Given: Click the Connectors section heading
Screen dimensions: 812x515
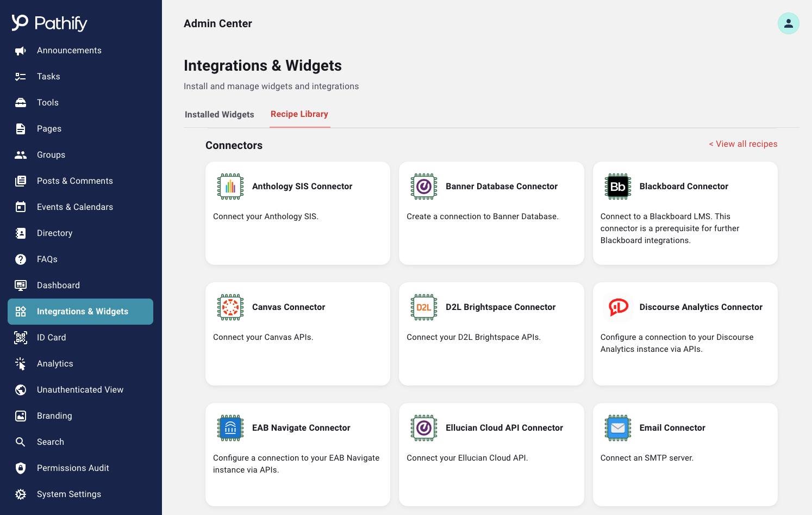Looking at the screenshot, I should click(234, 145).
